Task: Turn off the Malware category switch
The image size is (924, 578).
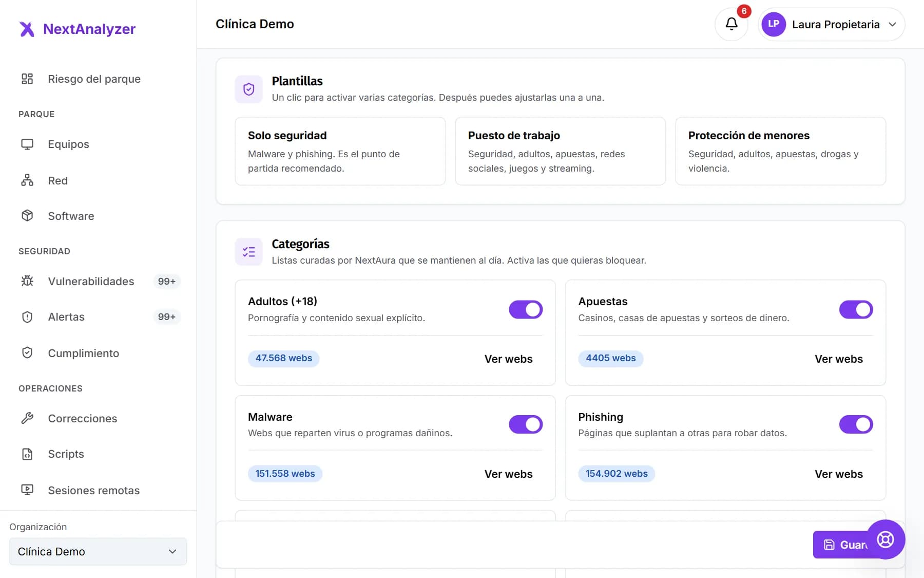Action: (526, 424)
